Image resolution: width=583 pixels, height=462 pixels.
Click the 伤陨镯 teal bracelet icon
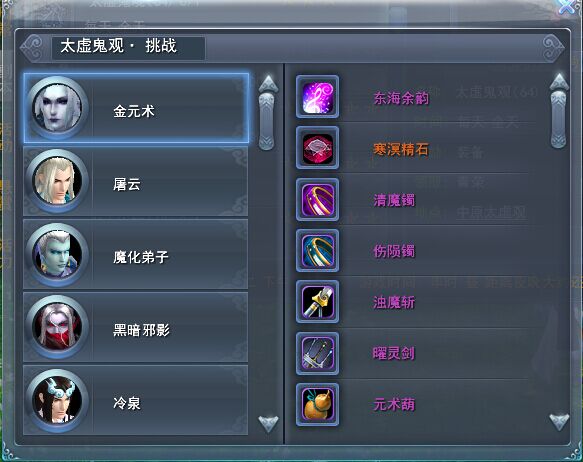pyautogui.click(x=317, y=251)
